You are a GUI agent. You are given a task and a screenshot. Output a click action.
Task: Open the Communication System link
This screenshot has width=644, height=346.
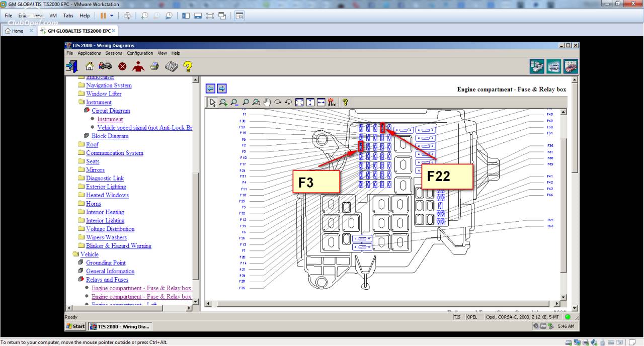[115, 153]
